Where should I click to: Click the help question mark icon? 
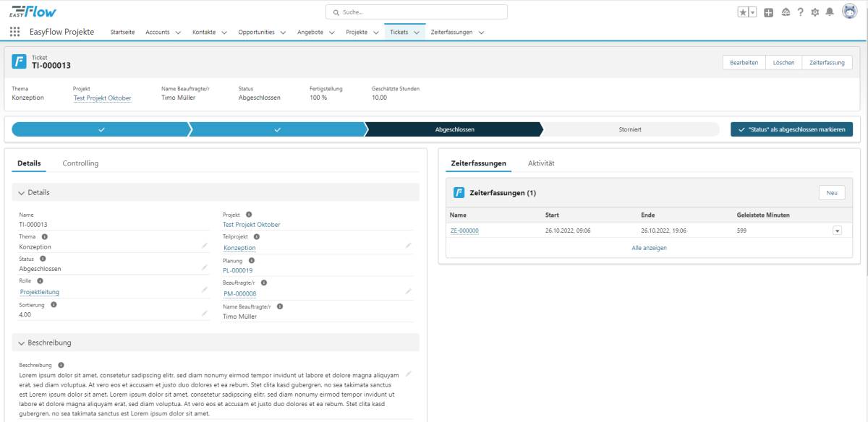tap(801, 12)
